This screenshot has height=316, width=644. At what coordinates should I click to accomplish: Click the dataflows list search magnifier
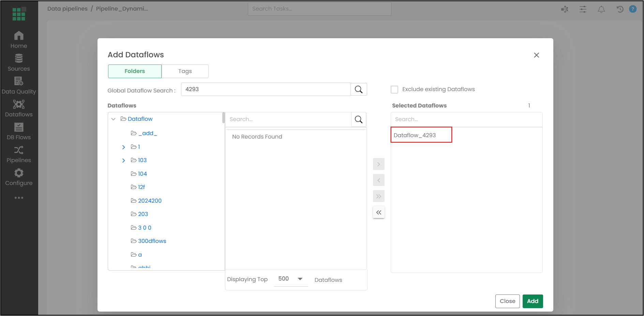click(359, 119)
